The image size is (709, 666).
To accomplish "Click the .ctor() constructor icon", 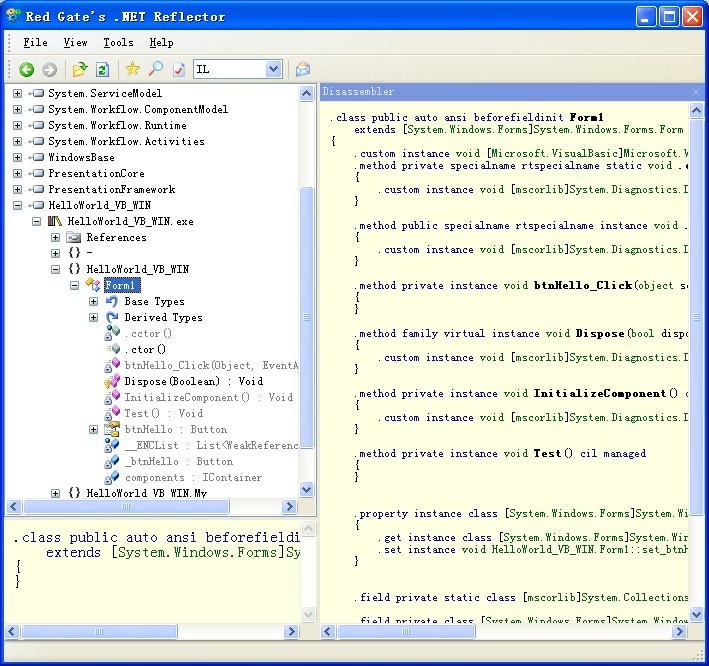I will pos(113,349).
